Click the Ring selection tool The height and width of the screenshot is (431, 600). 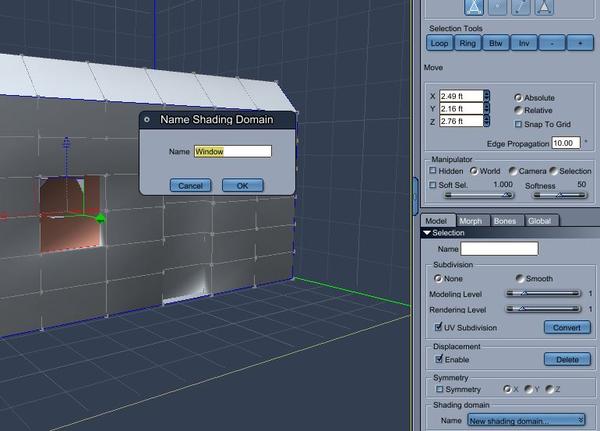pyautogui.click(x=467, y=43)
